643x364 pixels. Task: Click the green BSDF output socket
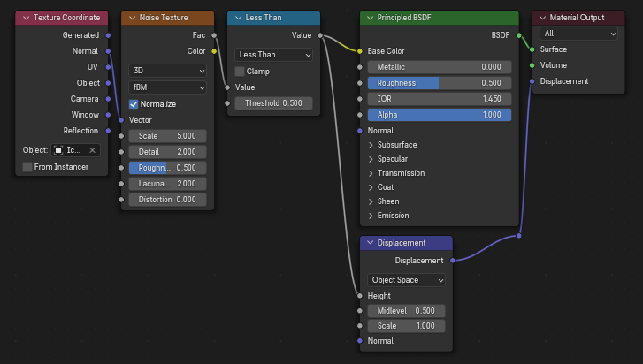(519, 35)
